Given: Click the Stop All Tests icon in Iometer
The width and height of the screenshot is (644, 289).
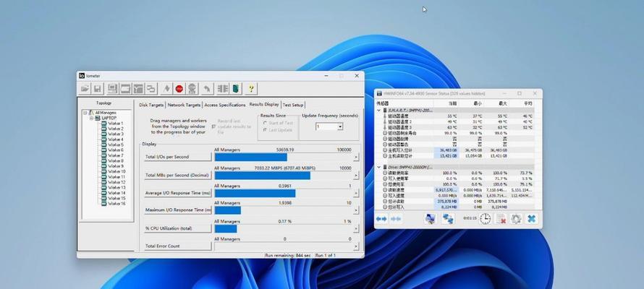Looking at the screenshot, I should point(192,89).
